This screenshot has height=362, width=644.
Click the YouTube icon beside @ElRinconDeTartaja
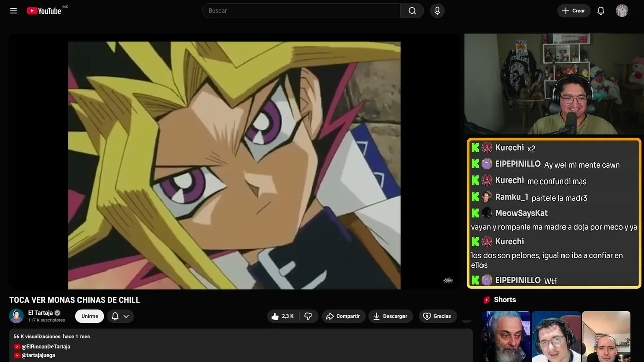(17, 347)
